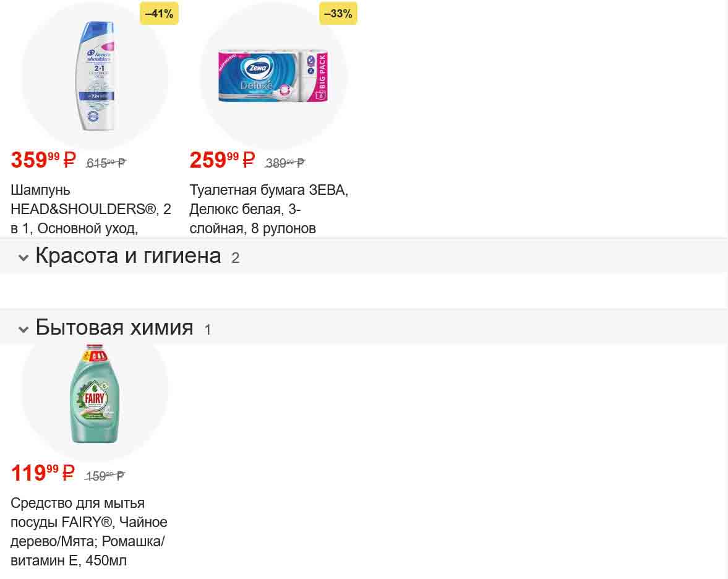
Task: Open the Шампунь HEAD&SHOULDERS product title
Action: 90,209
